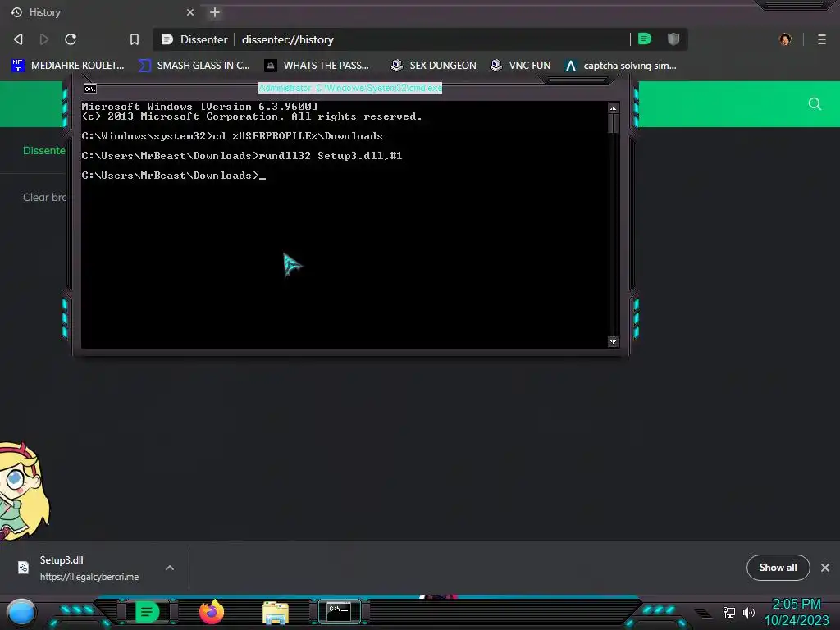The width and height of the screenshot is (840, 630).
Task: Open the browser hamburger menu
Action: tap(822, 39)
